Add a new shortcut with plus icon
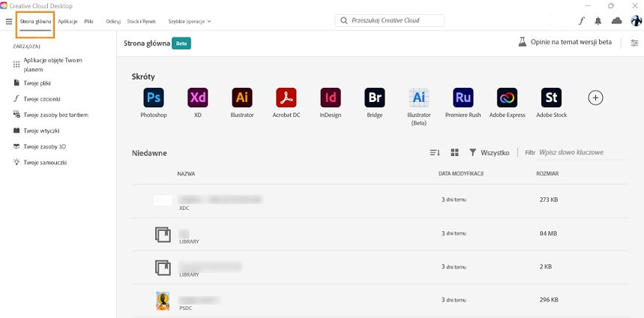 click(595, 97)
